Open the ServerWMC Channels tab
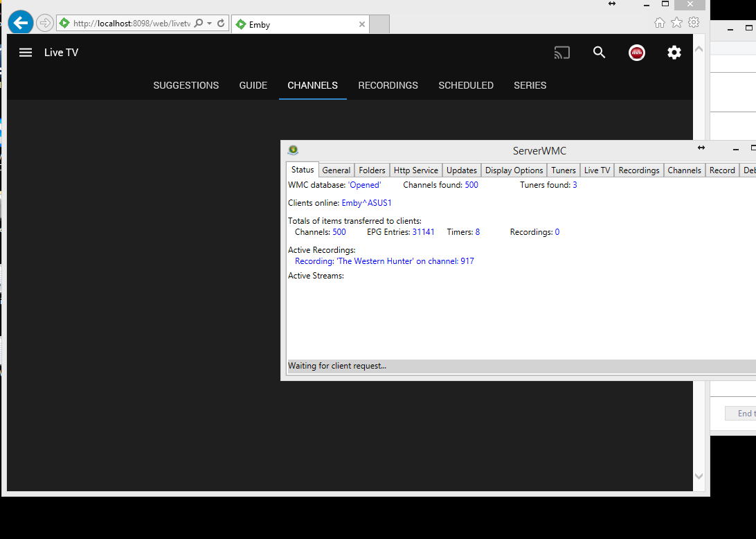 click(684, 170)
